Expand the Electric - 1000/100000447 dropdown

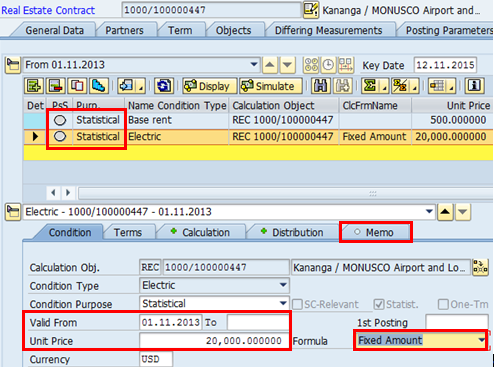[429, 211]
